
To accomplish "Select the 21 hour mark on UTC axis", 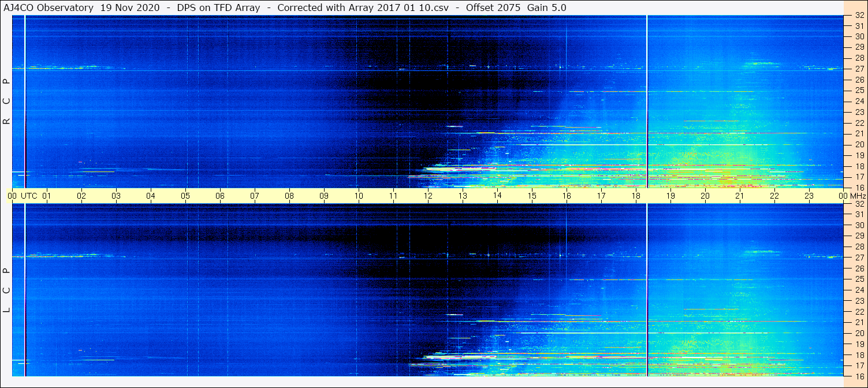I will point(740,196).
